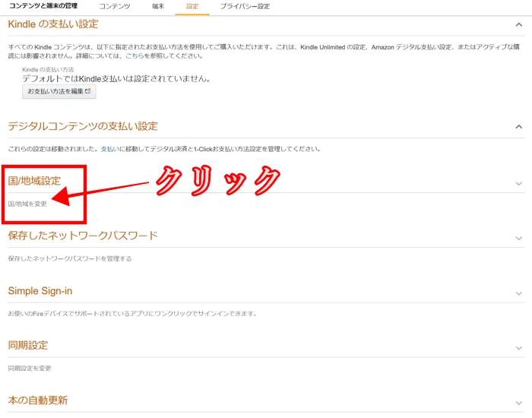Click the 保存したネットワークパスワード heading
Viewport: 532px width, 418px height.
[83, 236]
